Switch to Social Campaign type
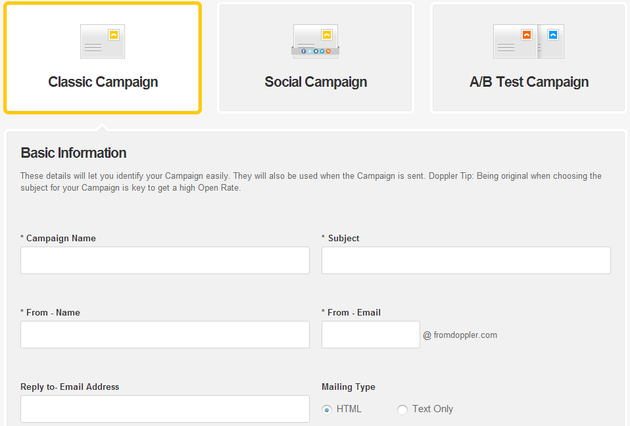This screenshot has width=630, height=426. coord(315,58)
